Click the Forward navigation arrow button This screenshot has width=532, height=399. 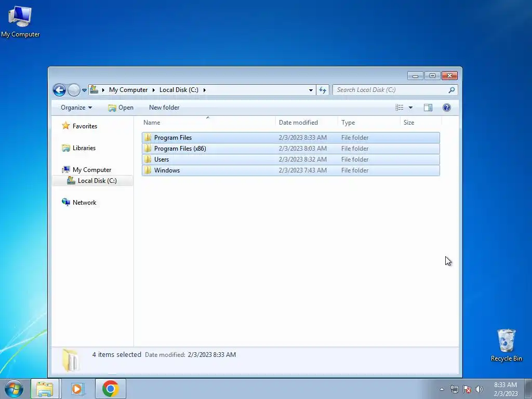pyautogui.click(x=74, y=90)
